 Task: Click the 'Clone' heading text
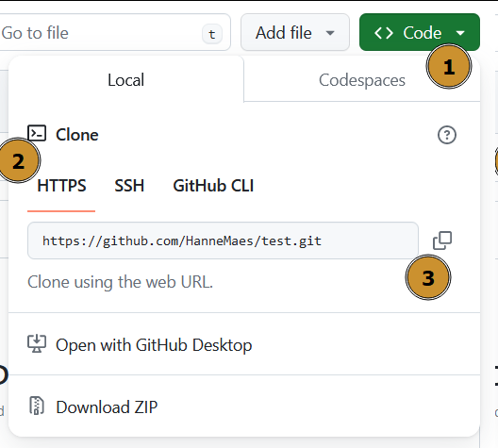77,135
